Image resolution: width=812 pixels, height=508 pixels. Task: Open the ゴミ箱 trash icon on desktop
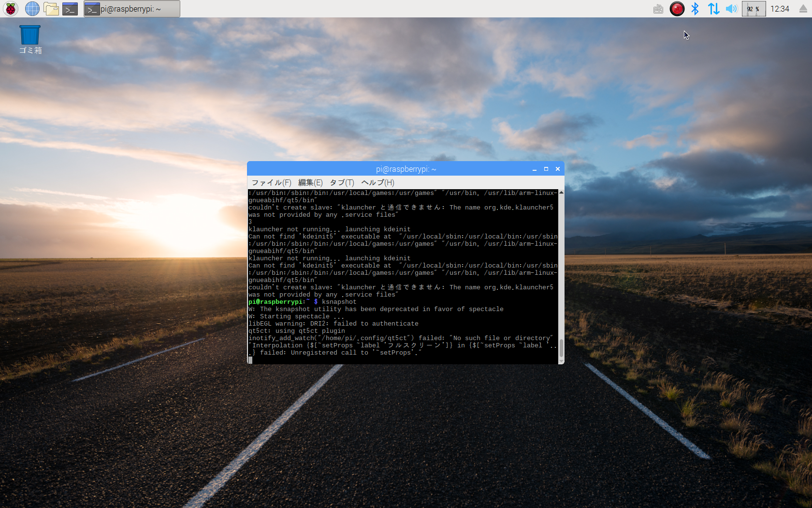[x=30, y=40]
